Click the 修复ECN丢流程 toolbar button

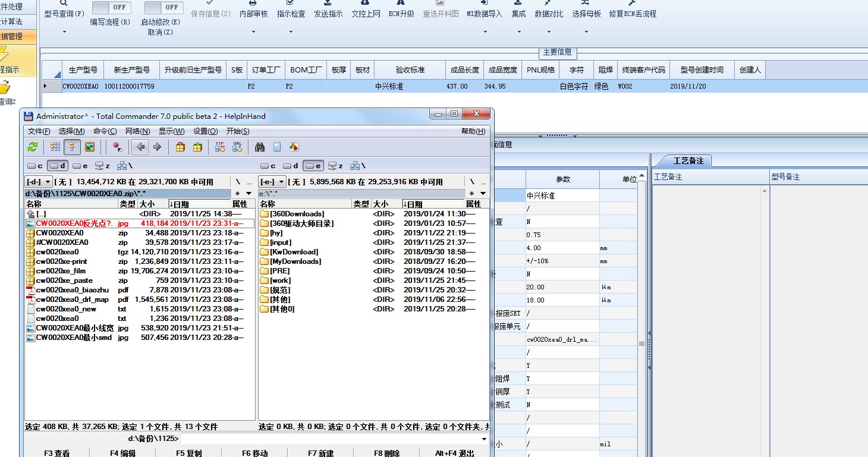point(633,10)
